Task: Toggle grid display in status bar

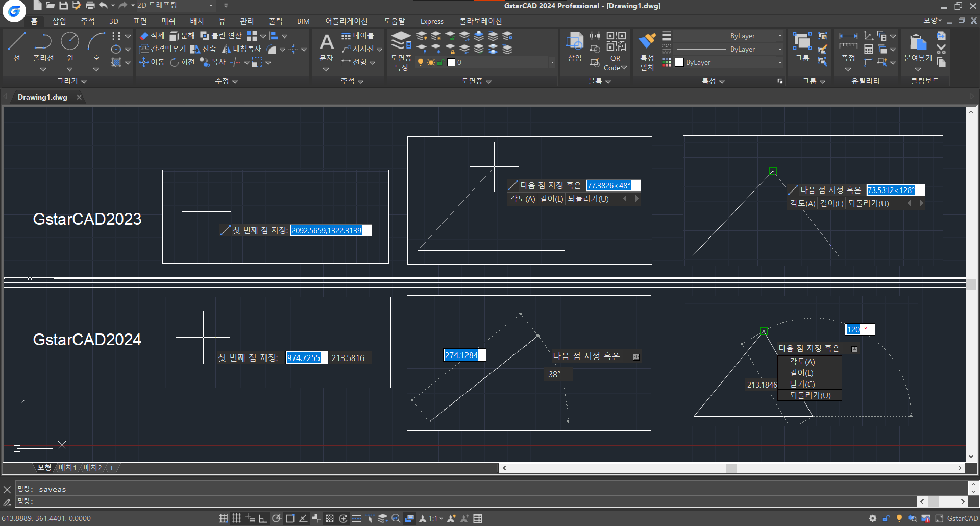Action: click(236, 518)
